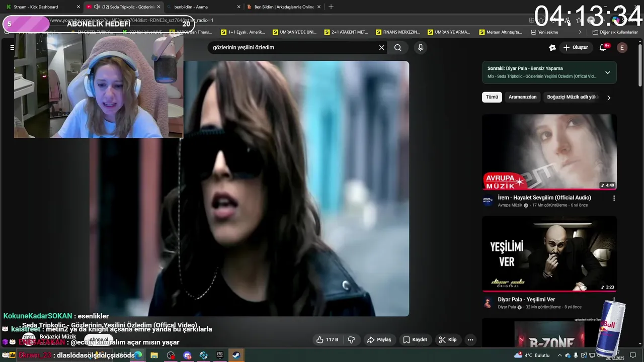
Task: Open ÜMRANİYE'DE ÜNİ bookmark
Action: point(295,32)
